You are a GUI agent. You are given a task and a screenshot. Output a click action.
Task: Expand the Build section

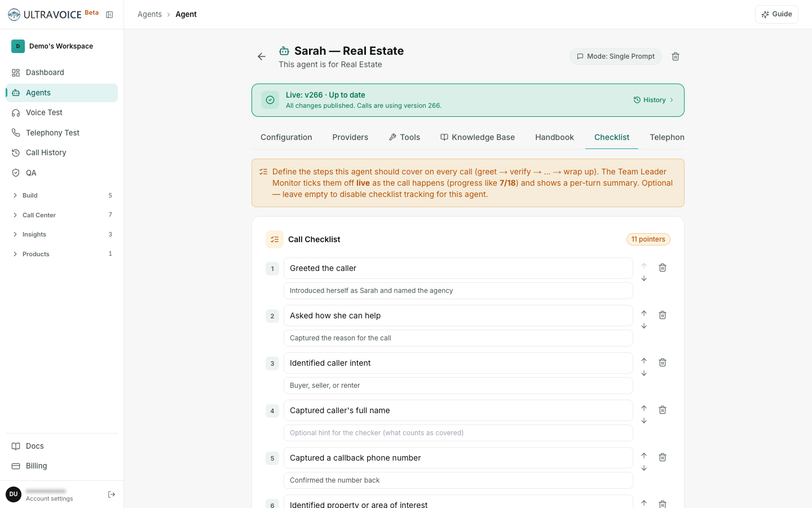pos(61,195)
